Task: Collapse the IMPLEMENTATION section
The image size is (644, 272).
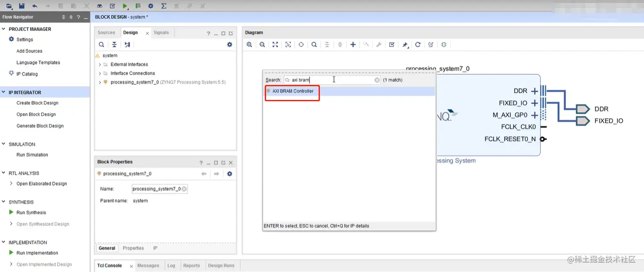Action: 4,242
